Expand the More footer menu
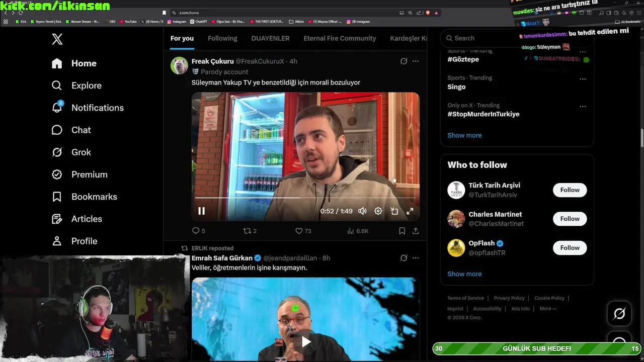The image size is (644, 362). click(548, 309)
